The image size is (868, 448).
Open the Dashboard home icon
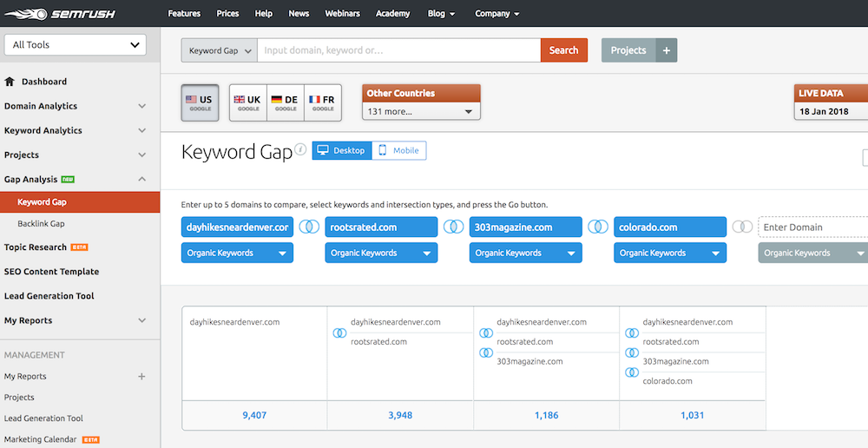pyautogui.click(x=10, y=82)
